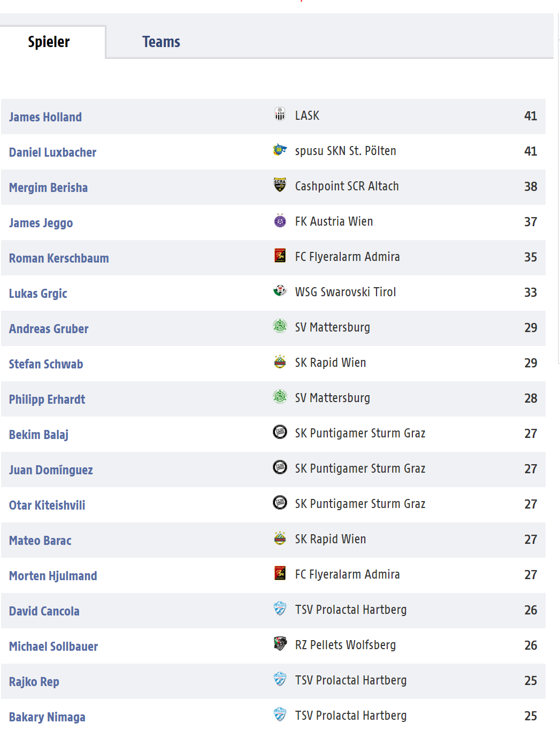Click David Cancola's TSV Hartberg crest icon
560x731 pixels.
pyautogui.click(x=280, y=609)
